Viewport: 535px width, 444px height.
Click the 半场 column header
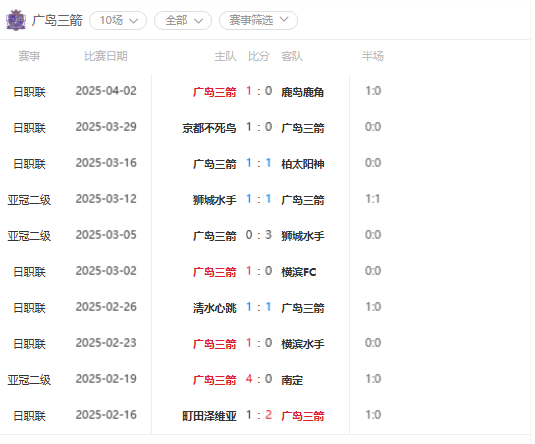(x=373, y=56)
